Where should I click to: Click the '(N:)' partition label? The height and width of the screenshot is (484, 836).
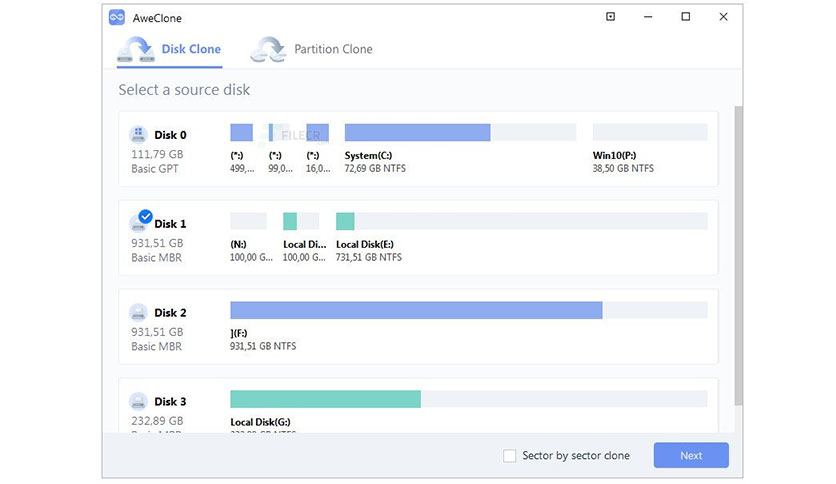pos(238,245)
